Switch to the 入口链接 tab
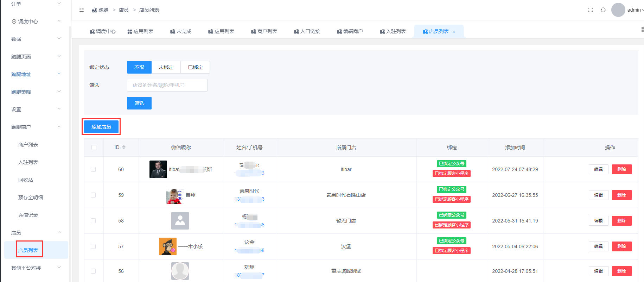This screenshot has width=644, height=282. tap(307, 32)
